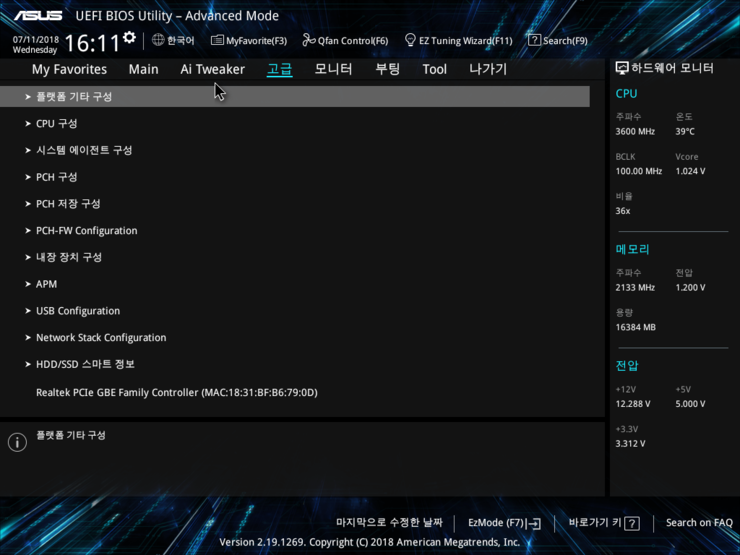Open Search on FAQ link
Image resolution: width=740 pixels, height=555 pixels.
point(699,522)
